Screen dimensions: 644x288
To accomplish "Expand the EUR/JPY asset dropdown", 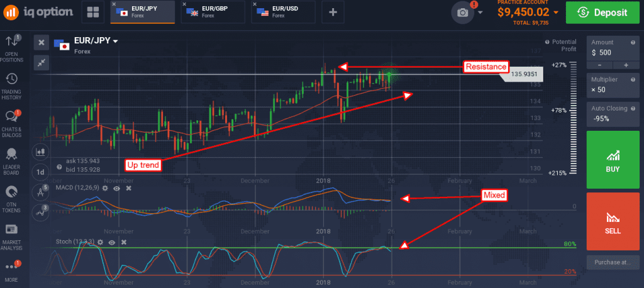I will tap(116, 41).
